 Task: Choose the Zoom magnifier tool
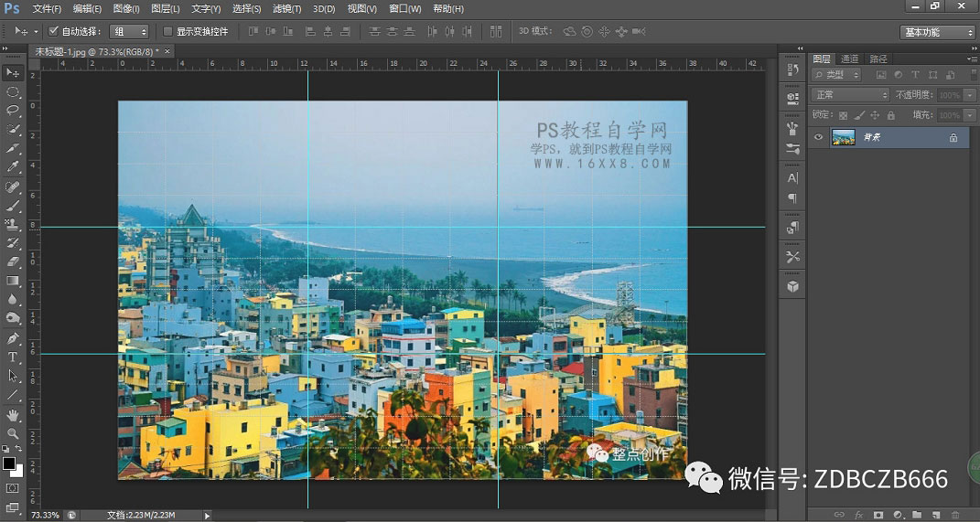coord(13,433)
